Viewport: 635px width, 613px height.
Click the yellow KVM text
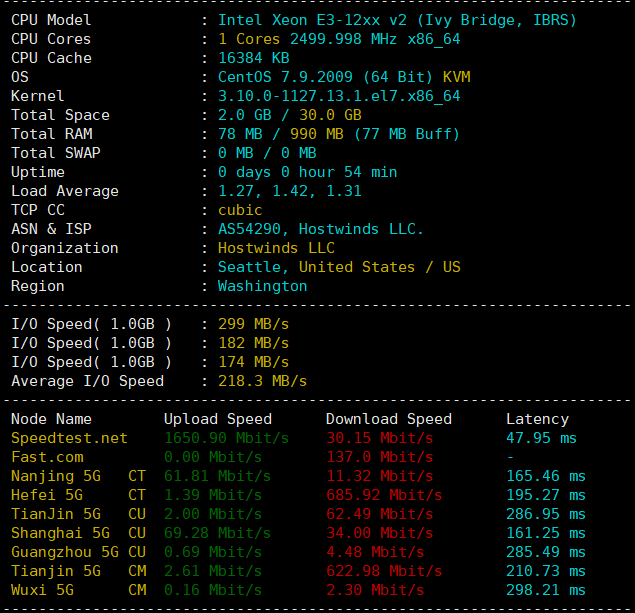click(456, 77)
